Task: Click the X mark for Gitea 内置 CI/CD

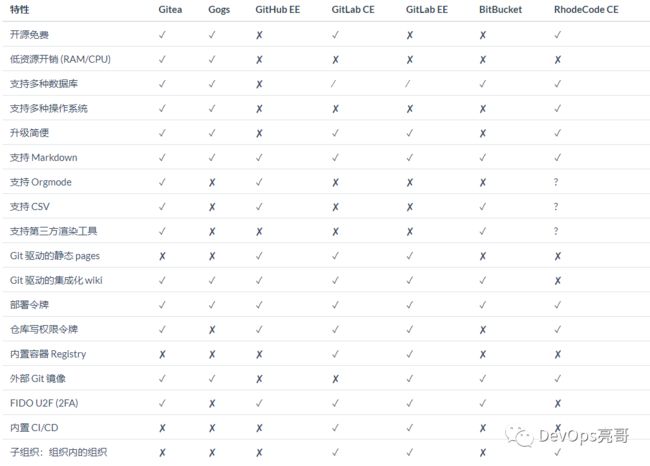Action: (x=162, y=428)
